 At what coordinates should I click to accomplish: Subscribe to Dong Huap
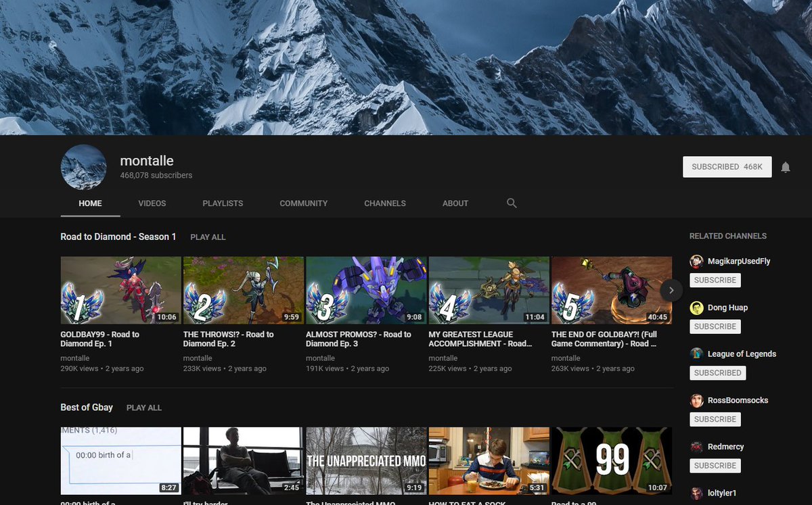pos(715,327)
